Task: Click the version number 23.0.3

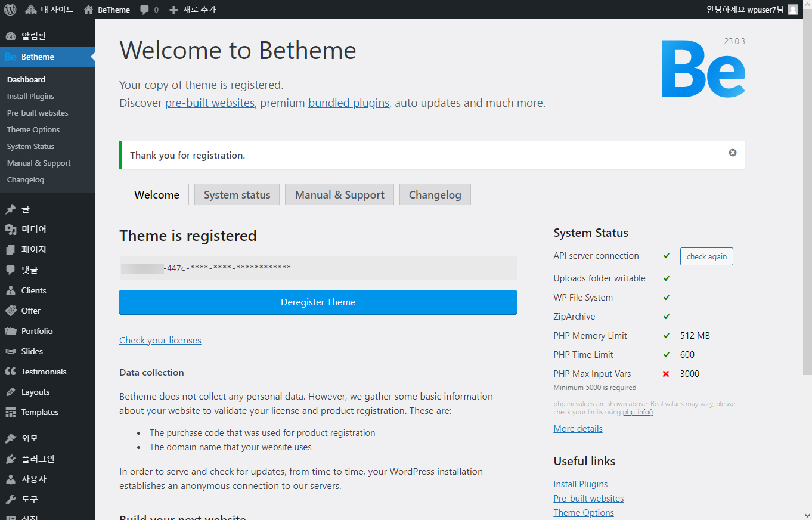Action: [734, 41]
